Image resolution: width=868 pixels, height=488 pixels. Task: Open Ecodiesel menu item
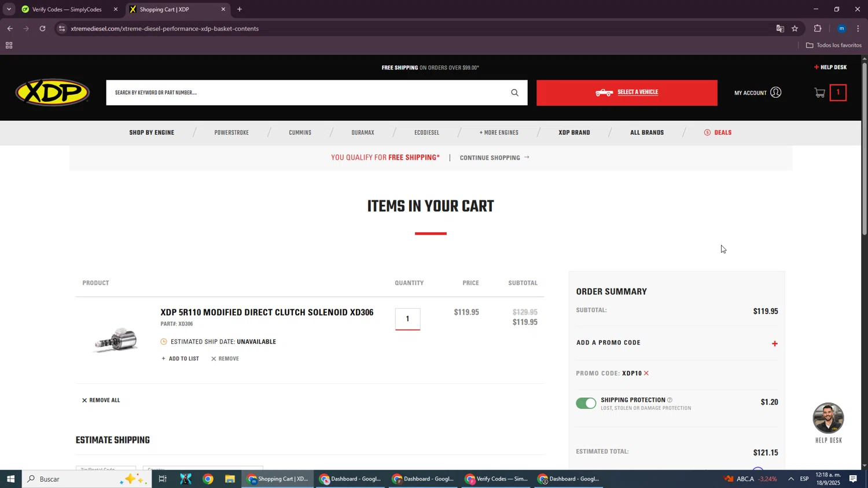pyautogui.click(x=426, y=133)
